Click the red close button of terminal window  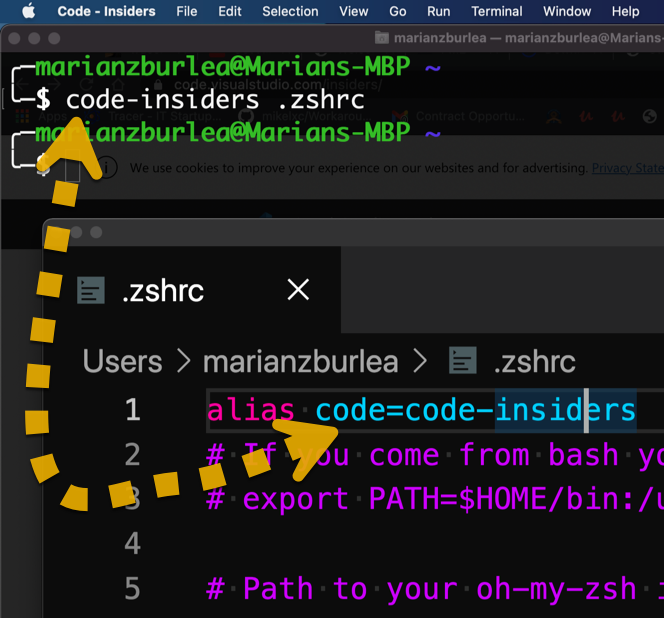[x=14, y=39]
